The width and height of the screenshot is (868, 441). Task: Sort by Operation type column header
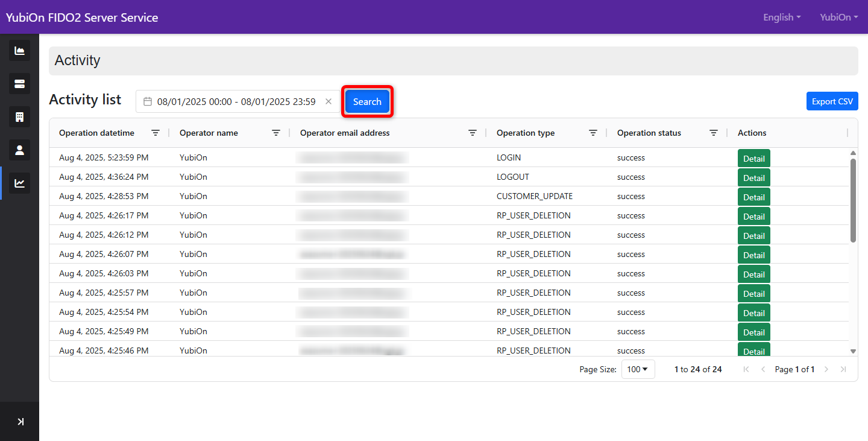click(526, 133)
